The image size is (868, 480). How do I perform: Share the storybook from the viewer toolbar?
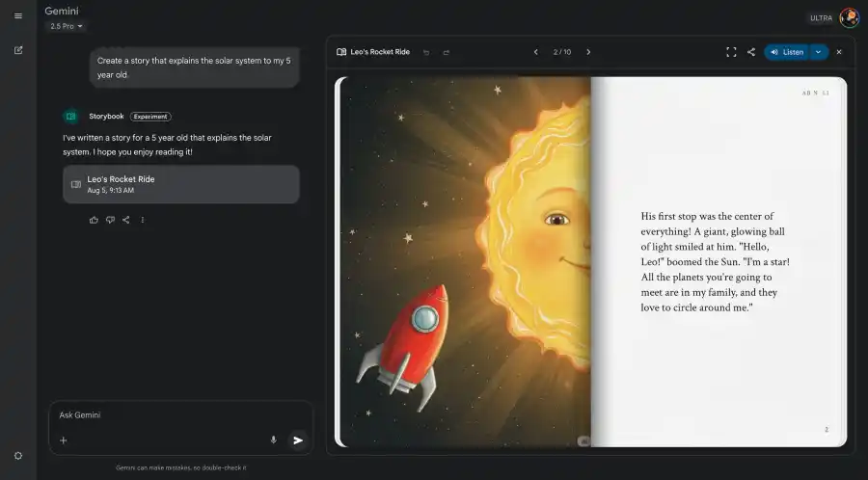click(x=751, y=52)
